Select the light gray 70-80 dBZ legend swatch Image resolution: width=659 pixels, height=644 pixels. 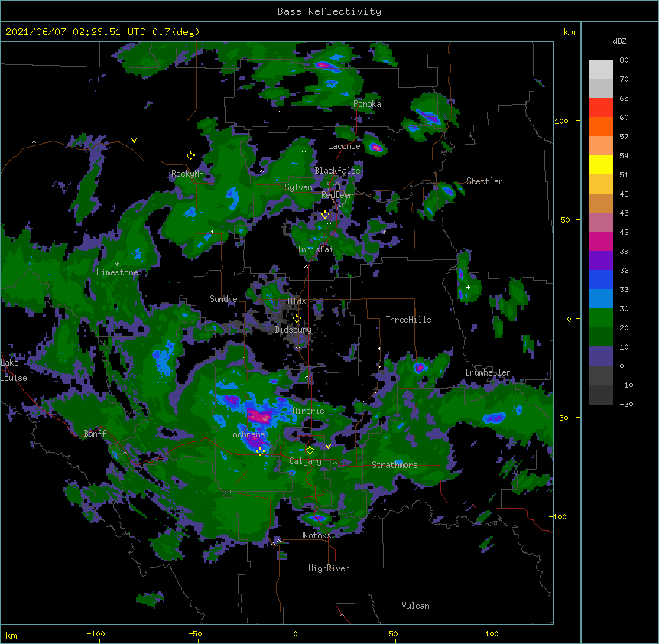[x=601, y=70]
